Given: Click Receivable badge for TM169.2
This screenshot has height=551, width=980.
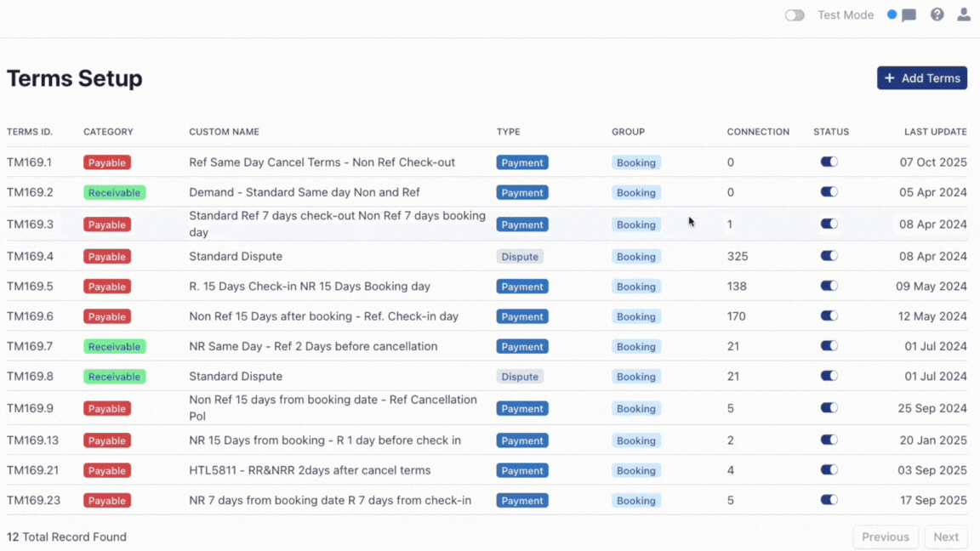Looking at the screenshot, I should tap(114, 193).
